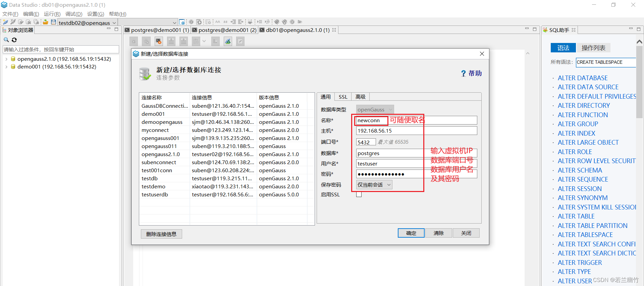Click the 主机 input field
The width and height of the screenshot is (644, 286).
pyautogui.click(x=417, y=131)
